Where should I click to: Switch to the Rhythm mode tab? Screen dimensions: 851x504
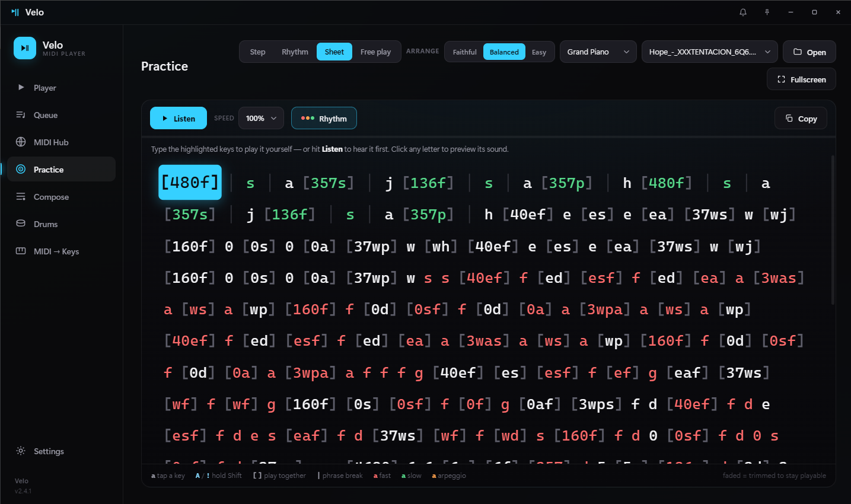295,52
